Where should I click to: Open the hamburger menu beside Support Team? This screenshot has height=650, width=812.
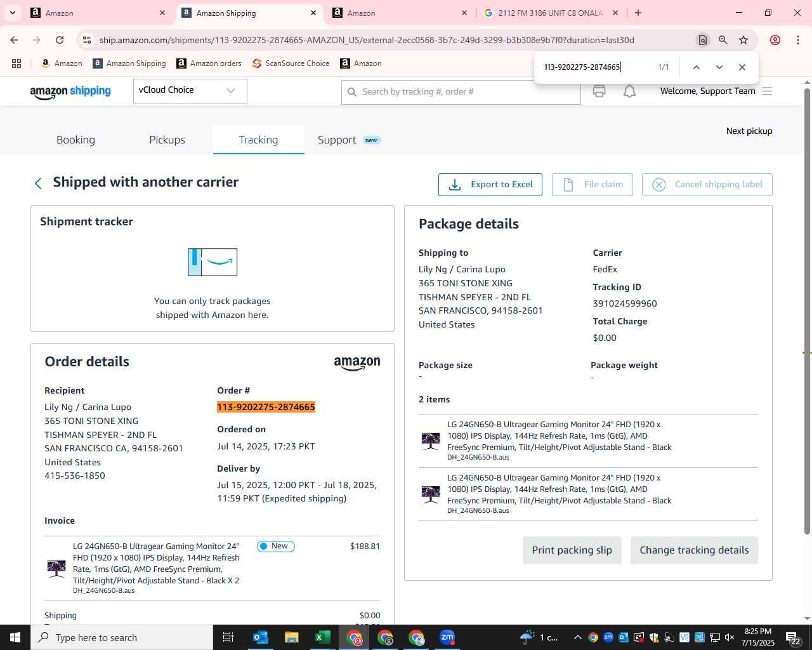[767, 91]
